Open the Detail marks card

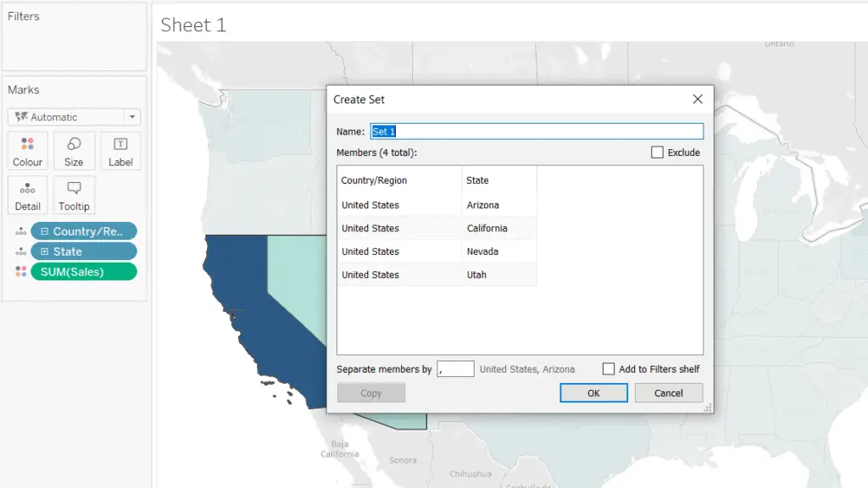28,196
